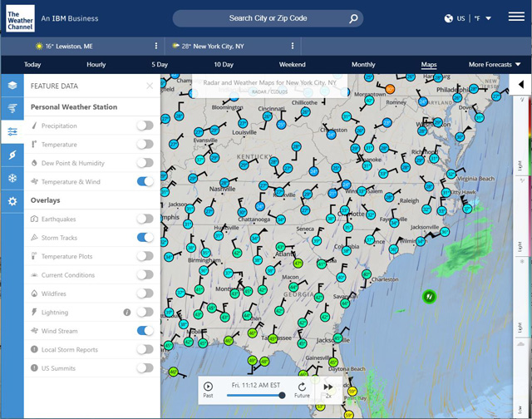The width and height of the screenshot is (532, 419).
Task: Open Lewiston, ME location options menu
Action: coord(155,46)
